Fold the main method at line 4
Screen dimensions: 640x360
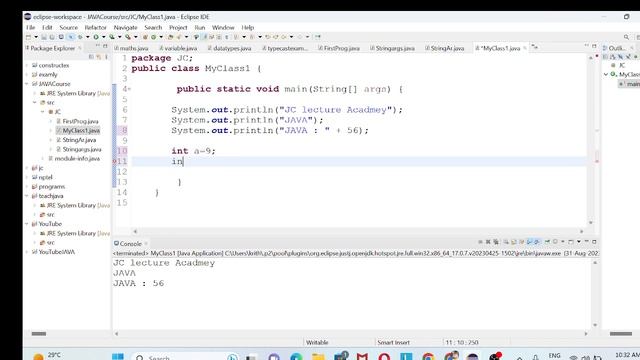pos(129,89)
